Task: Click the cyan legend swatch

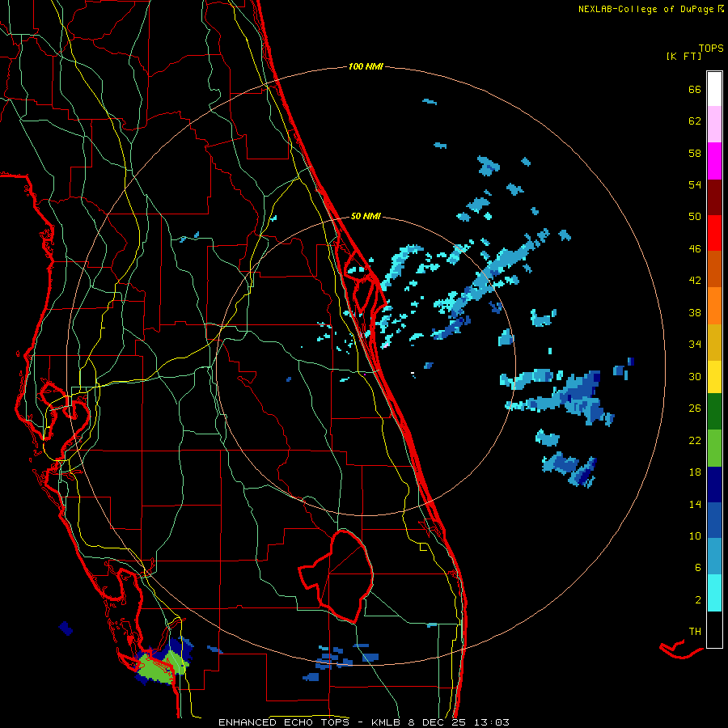Action: coord(714,593)
